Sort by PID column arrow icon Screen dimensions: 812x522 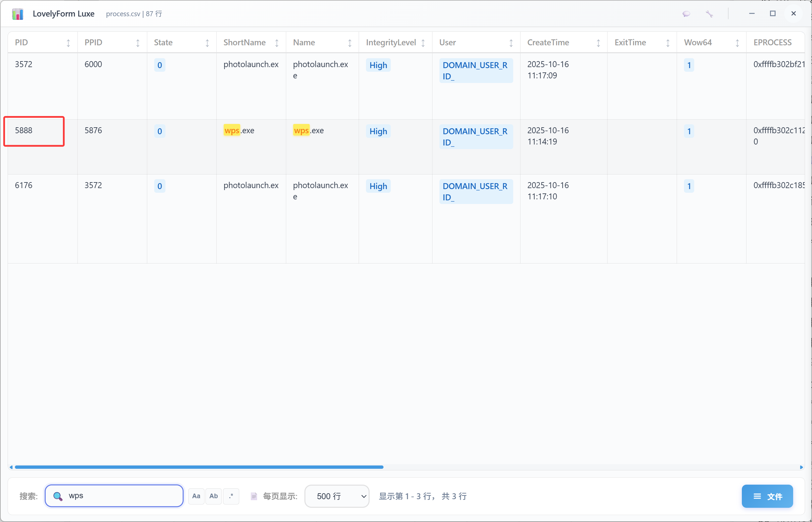pyautogui.click(x=68, y=43)
